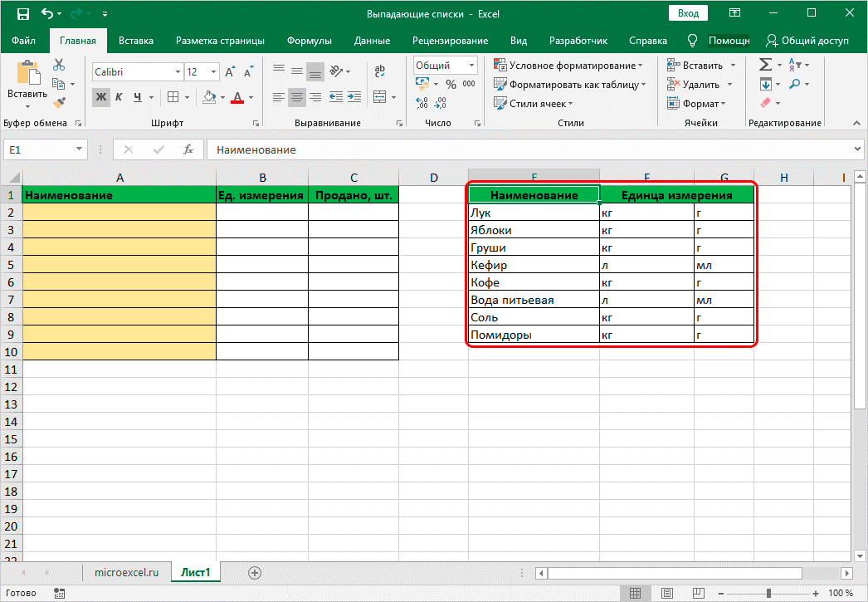Toggle center horizontal alignment

(x=296, y=97)
